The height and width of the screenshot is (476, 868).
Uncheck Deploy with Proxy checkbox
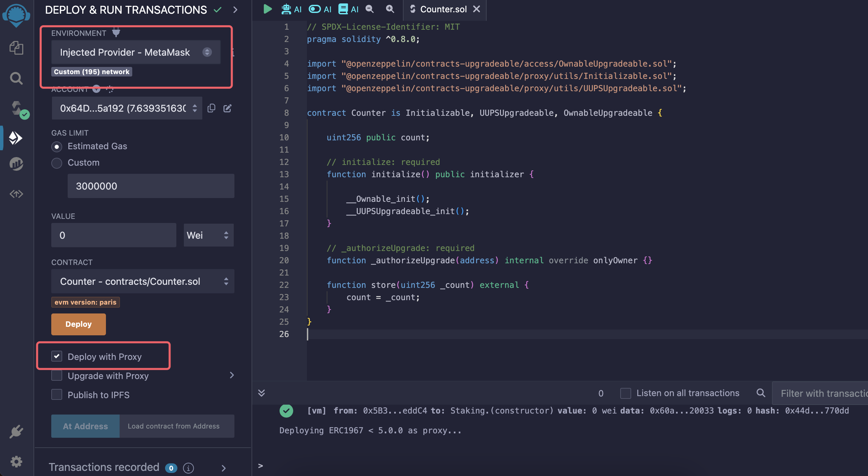57,356
